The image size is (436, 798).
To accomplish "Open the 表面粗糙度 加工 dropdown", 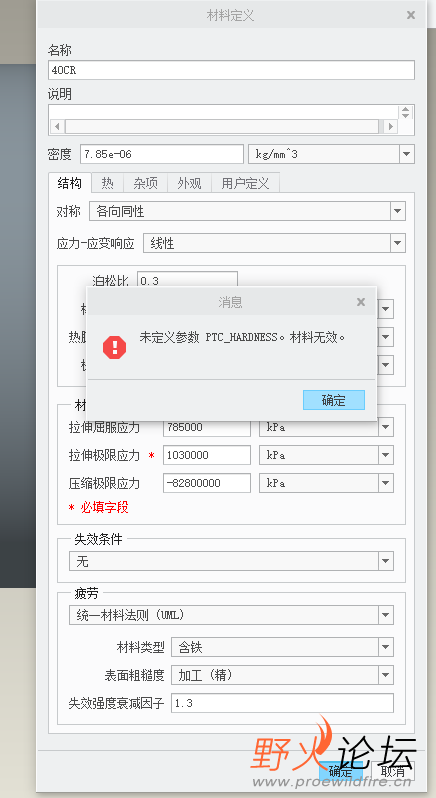I will pyautogui.click(x=282, y=675).
